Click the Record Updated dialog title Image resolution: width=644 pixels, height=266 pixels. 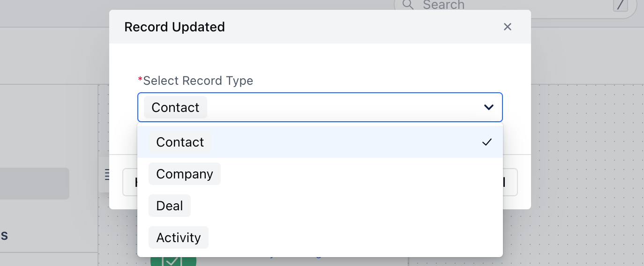174,27
